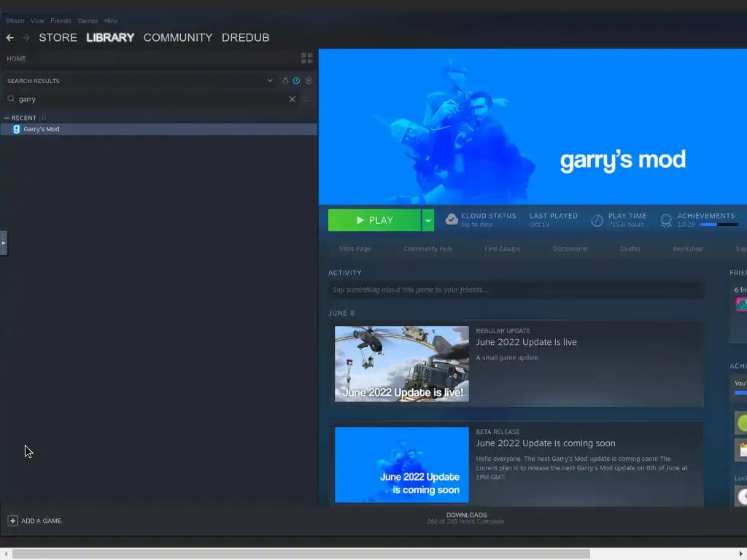Expand the collapsed side panel handle
The image size is (747, 560).
pyautogui.click(x=4, y=243)
